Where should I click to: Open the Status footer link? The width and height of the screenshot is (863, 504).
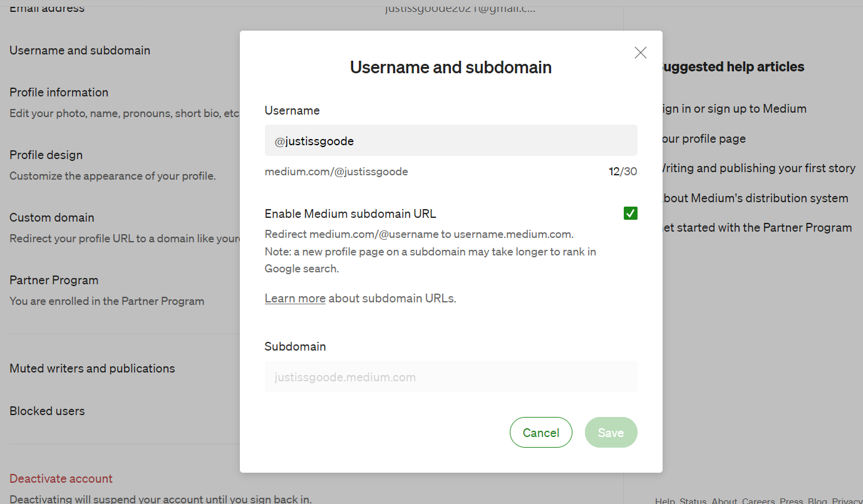point(693,501)
